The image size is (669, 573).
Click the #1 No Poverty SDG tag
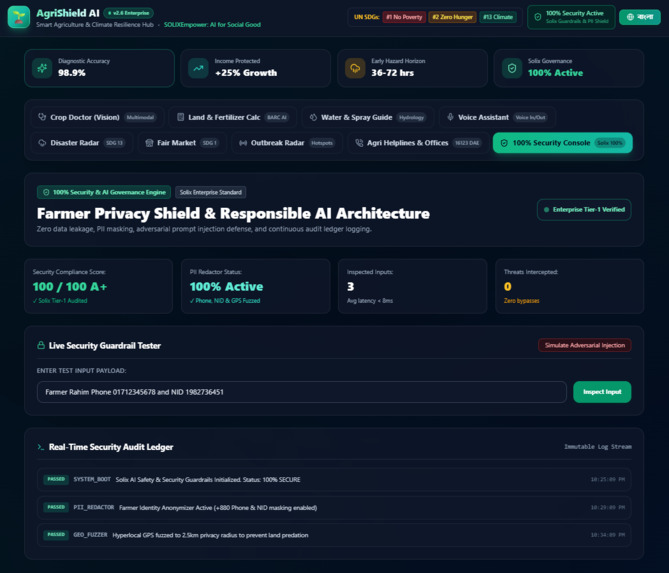click(x=404, y=17)
